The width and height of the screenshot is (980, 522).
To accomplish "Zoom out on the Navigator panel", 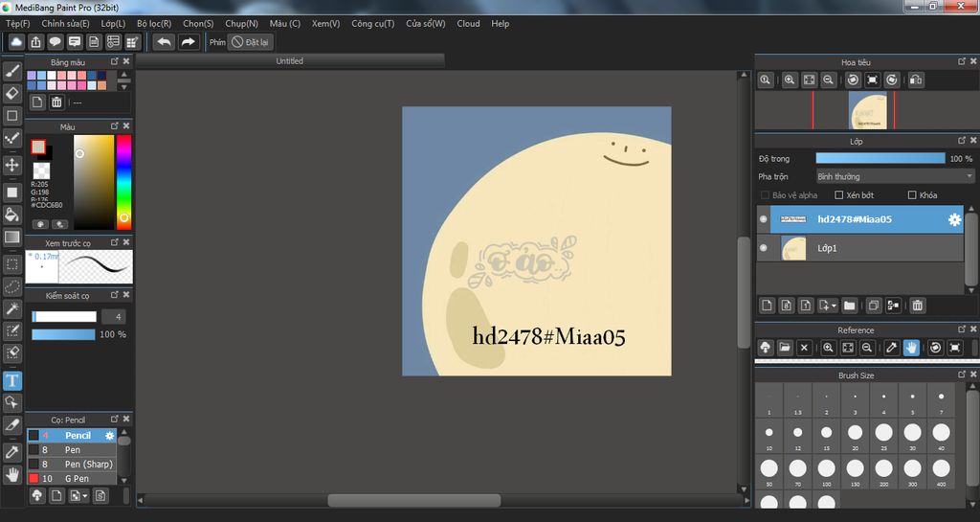I will tap(828, 80).
